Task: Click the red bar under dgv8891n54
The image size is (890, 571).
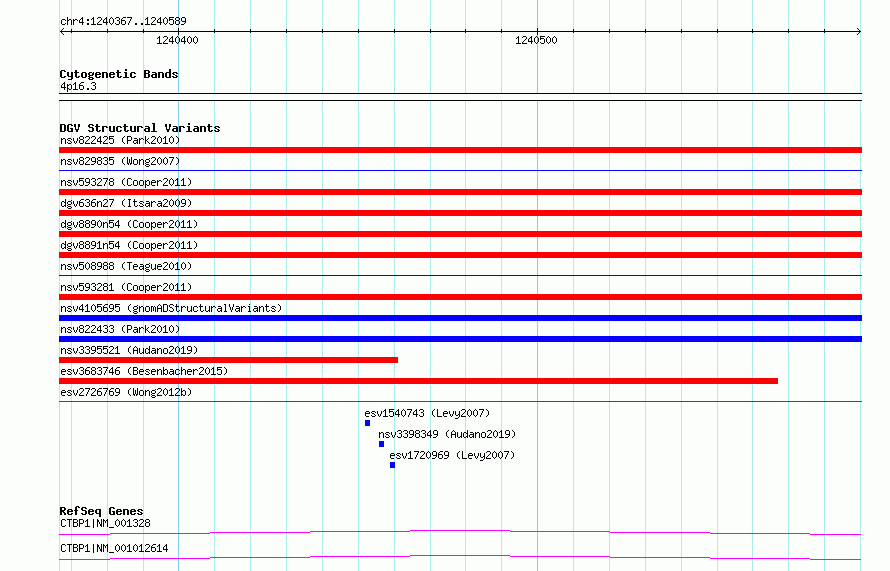Action: click(x=460, y=255)
